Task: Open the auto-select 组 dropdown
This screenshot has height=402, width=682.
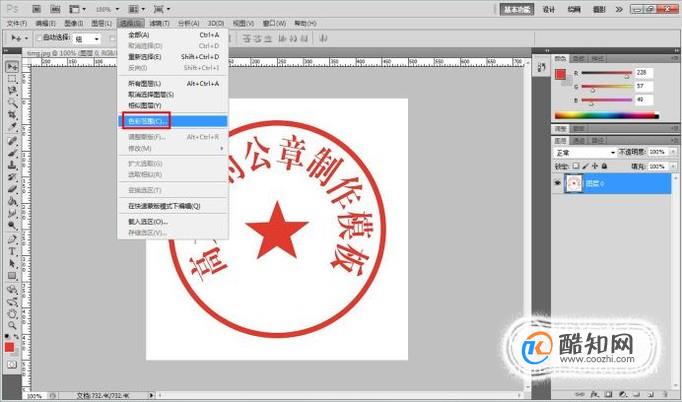Action: pos(87,39)
